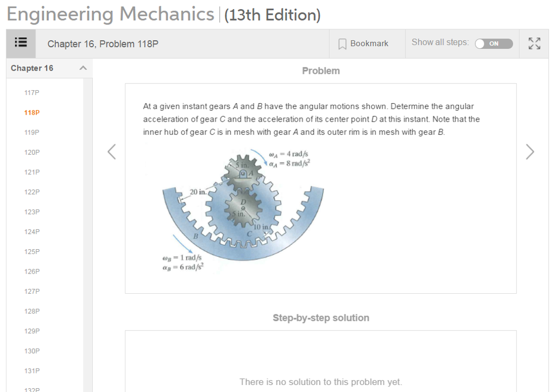Open Chapter 16, Problem 118P header
The image size is (556, 392).
(102, 43)
